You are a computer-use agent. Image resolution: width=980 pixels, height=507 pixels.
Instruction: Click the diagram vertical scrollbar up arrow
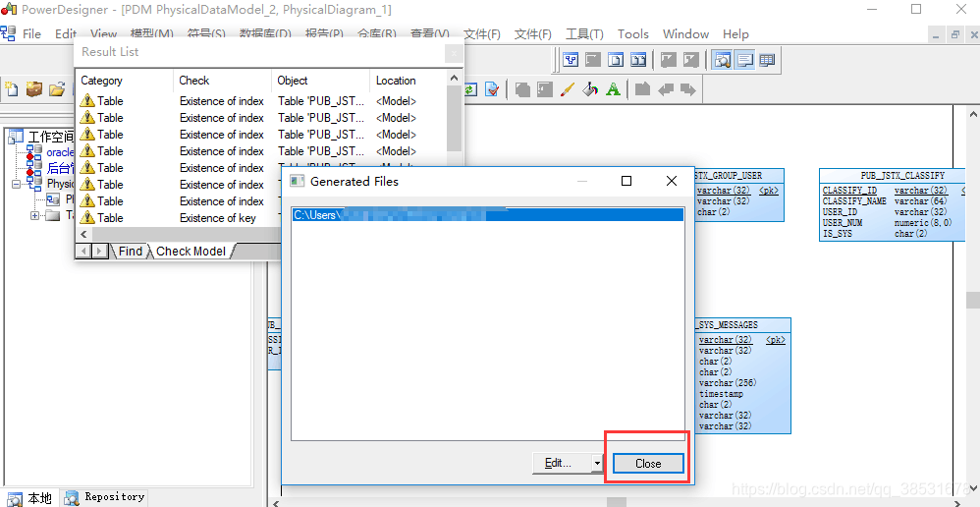coord(973,114)
